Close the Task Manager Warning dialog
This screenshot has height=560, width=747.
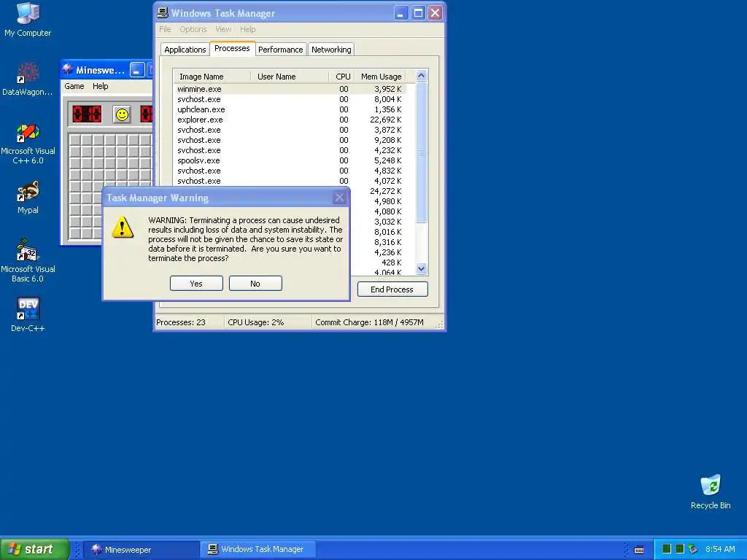(x=339, y=198)
